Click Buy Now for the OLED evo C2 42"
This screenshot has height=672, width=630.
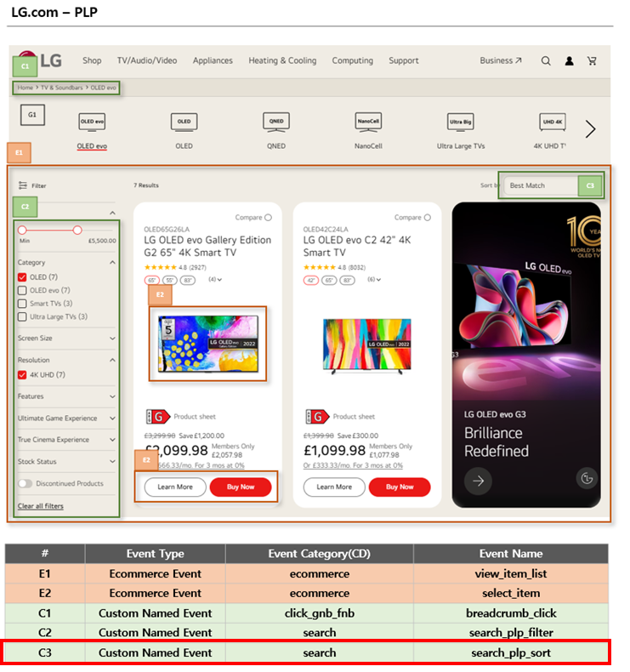click(x=400, y=487)
